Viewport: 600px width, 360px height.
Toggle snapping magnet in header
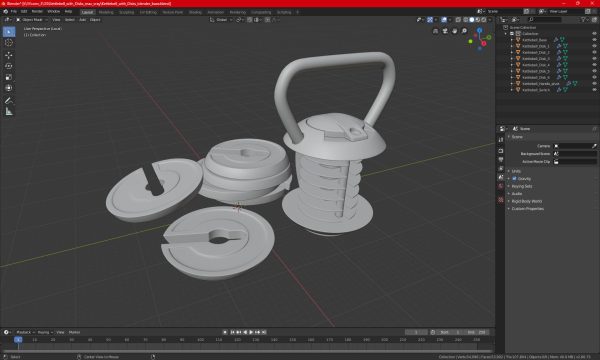[249, 20]
